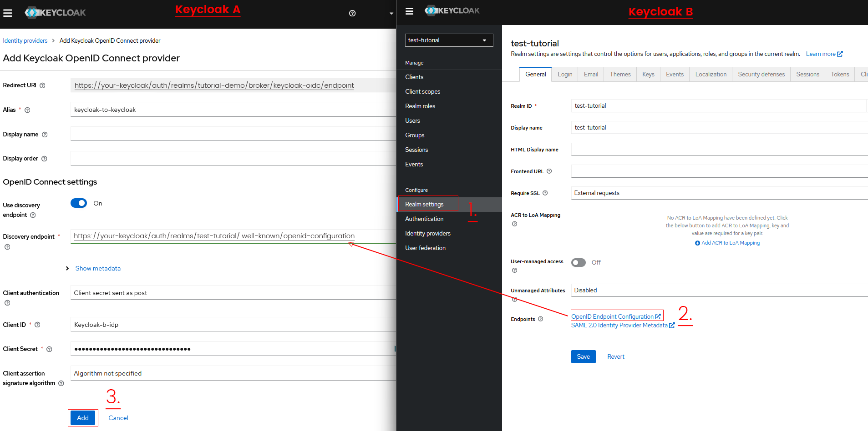Switch to the Email tab

point(591,74)
